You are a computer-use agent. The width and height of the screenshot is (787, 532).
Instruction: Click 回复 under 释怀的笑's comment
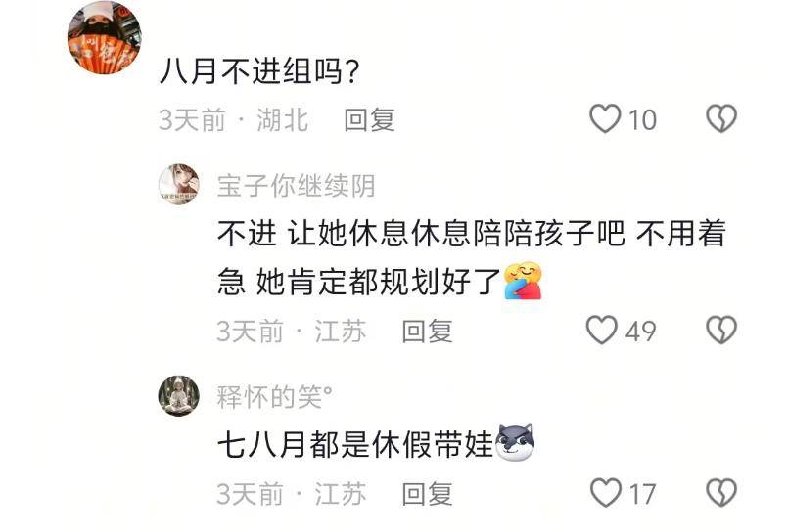point(427,494)
